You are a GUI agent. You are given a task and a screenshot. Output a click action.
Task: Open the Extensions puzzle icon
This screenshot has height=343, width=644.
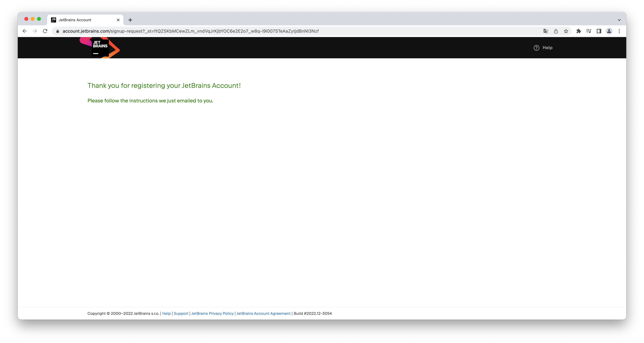tap(579, 31)
